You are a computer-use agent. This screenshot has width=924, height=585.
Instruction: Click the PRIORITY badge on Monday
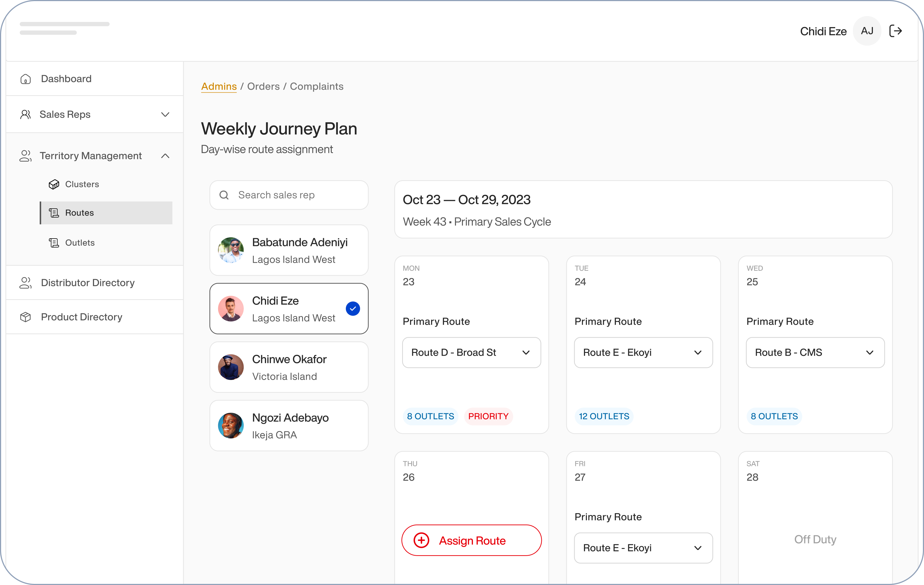pyautogui.click(x=488, y=416)
